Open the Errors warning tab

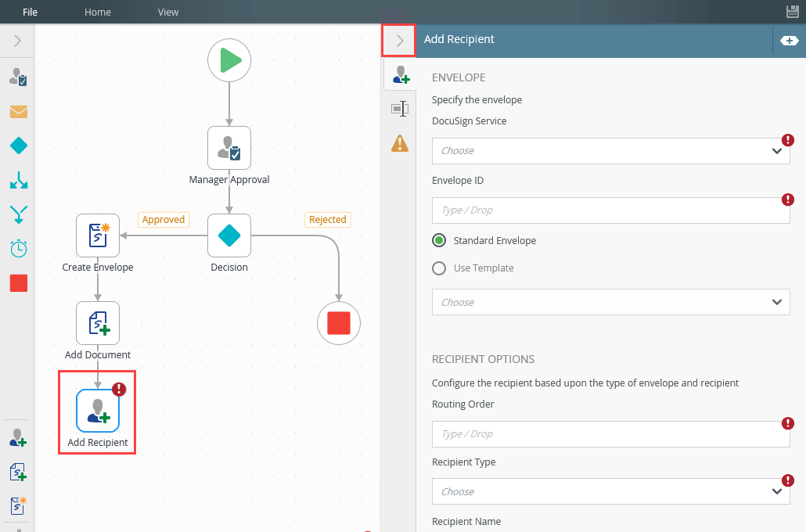coord(400,143)
